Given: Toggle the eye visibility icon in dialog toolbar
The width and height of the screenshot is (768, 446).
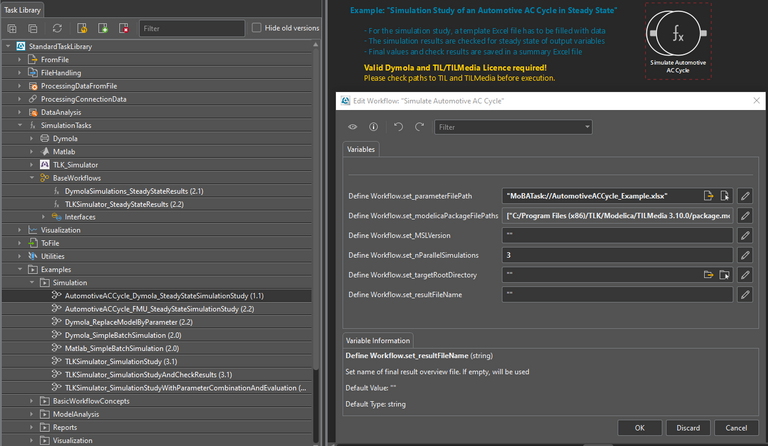Looking at the screenshot, I should [352, 127].
